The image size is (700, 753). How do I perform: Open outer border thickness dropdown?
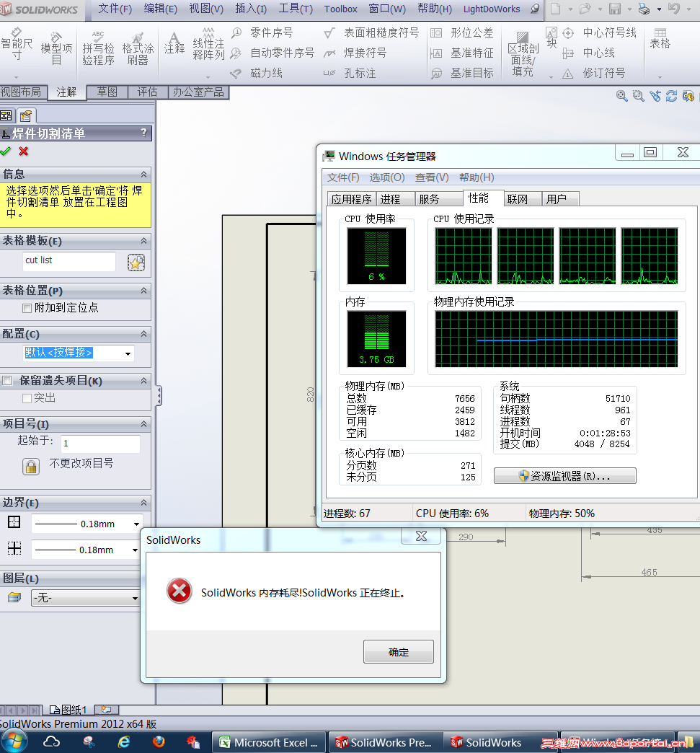coord(136,524)
